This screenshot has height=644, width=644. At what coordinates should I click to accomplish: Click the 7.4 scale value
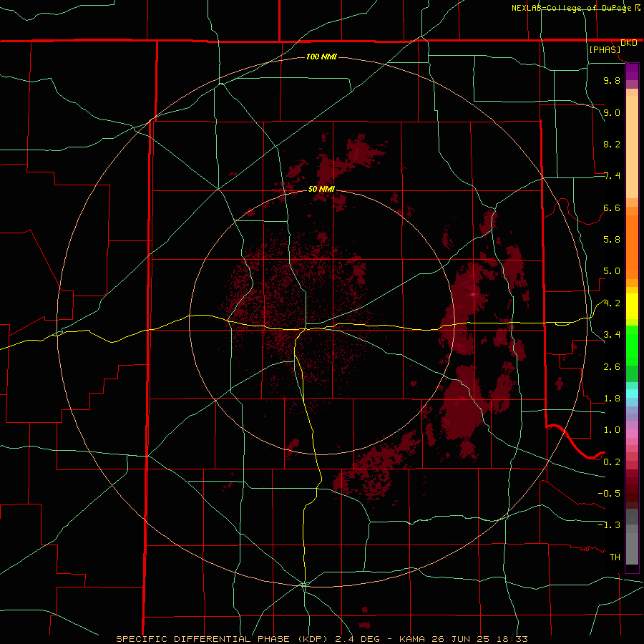coord(612,176)
